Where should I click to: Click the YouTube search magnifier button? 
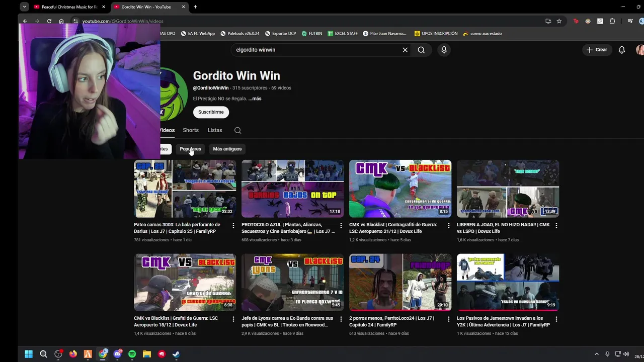tap(421, 50)
